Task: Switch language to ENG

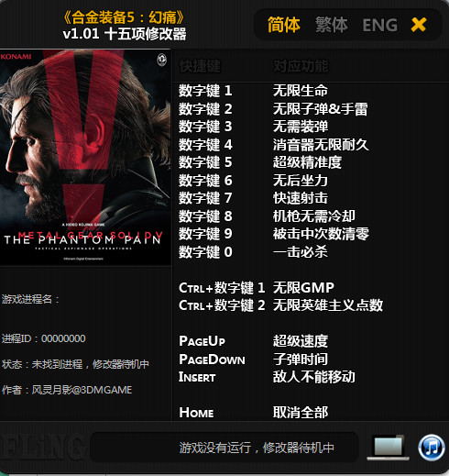Action: [379, 25]
